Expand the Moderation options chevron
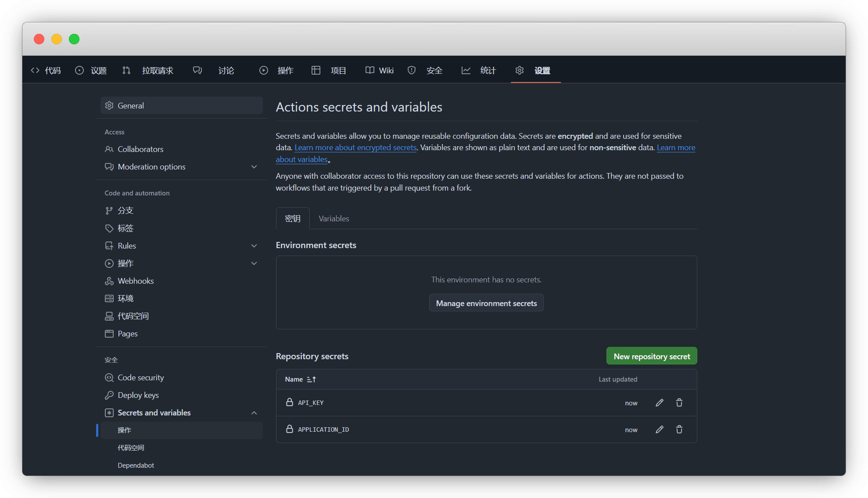Viewport: 868px width, 498px height. pos(254,167)
